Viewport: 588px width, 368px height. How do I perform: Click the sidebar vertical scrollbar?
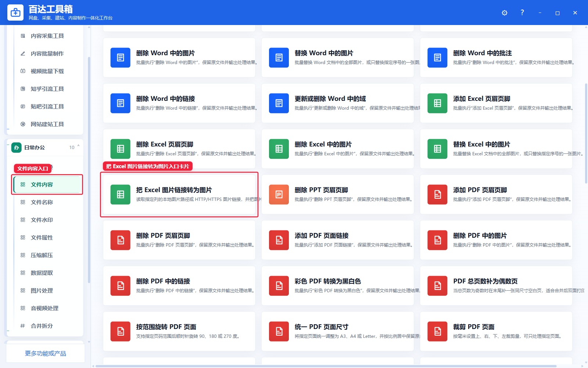click(89, 169)
